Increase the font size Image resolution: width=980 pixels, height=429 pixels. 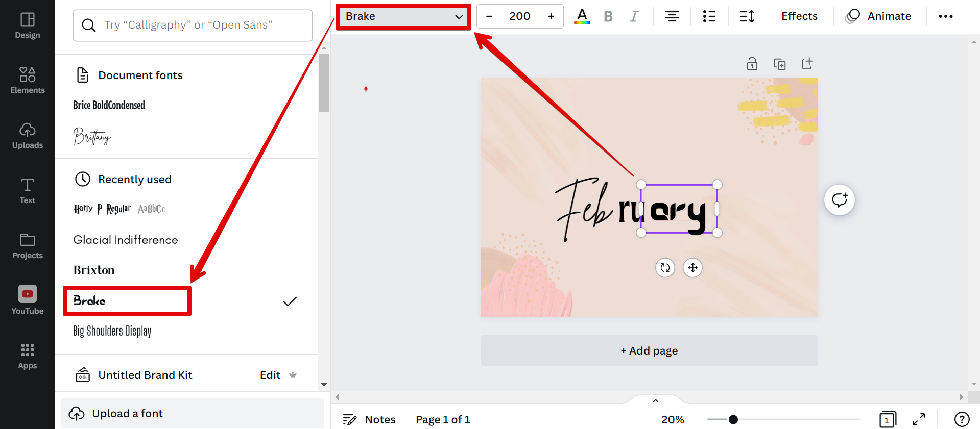551,16
